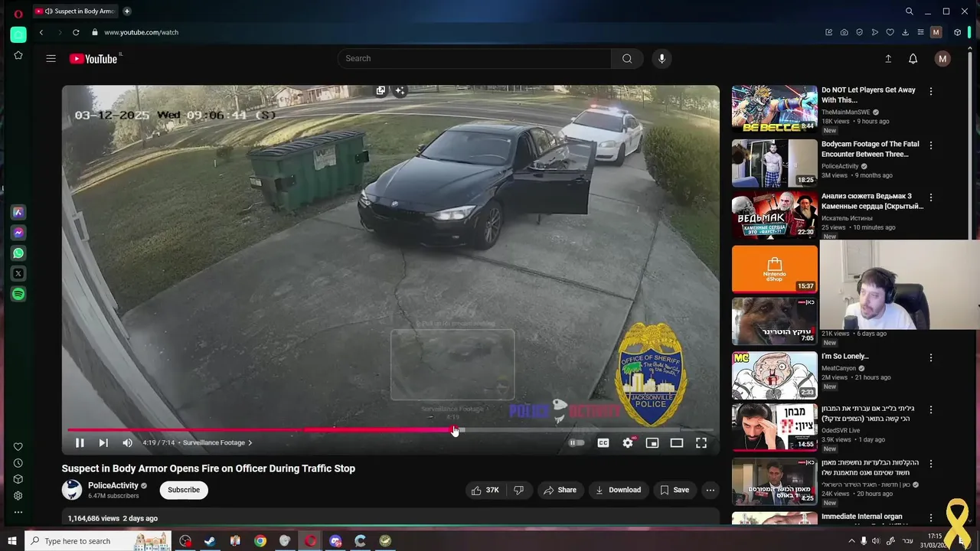The image size is (980, 551).
Task: Pause the YouTube video
Action: [80, 442]
